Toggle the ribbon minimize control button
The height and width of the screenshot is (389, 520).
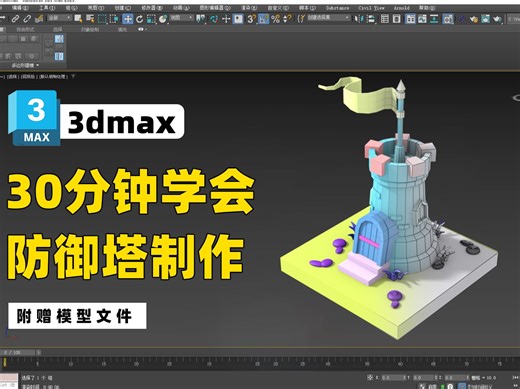click(x=142, y=29)
